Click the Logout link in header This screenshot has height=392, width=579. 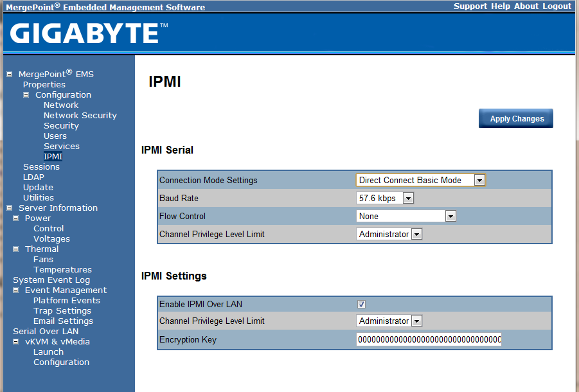(x=557, y=6)
